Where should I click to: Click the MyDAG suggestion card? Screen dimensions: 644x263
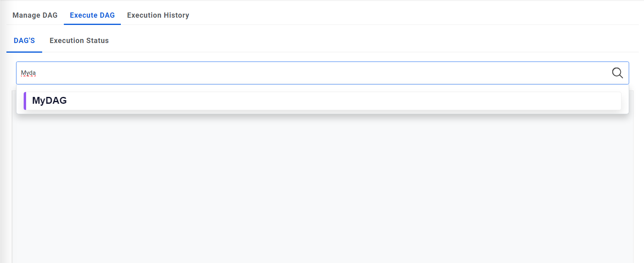[x=161, y=101]
